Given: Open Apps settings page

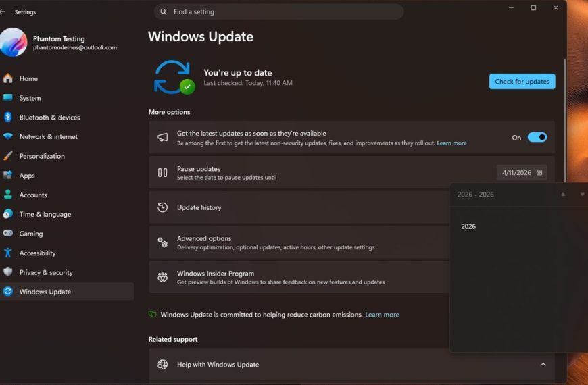Looking at the screenshot, I should pyautogui.click(x=68, y=176).
